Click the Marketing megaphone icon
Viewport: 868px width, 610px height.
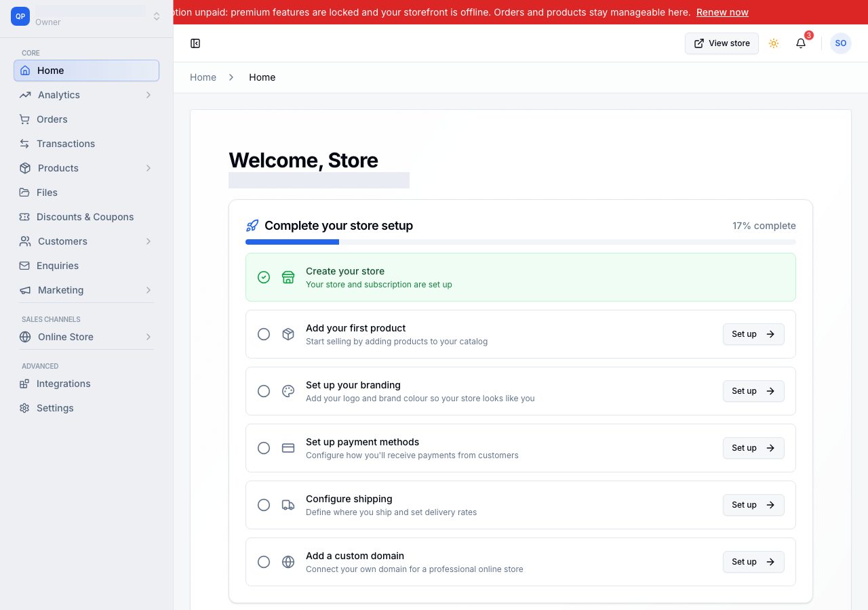click(x=25, y=290)
